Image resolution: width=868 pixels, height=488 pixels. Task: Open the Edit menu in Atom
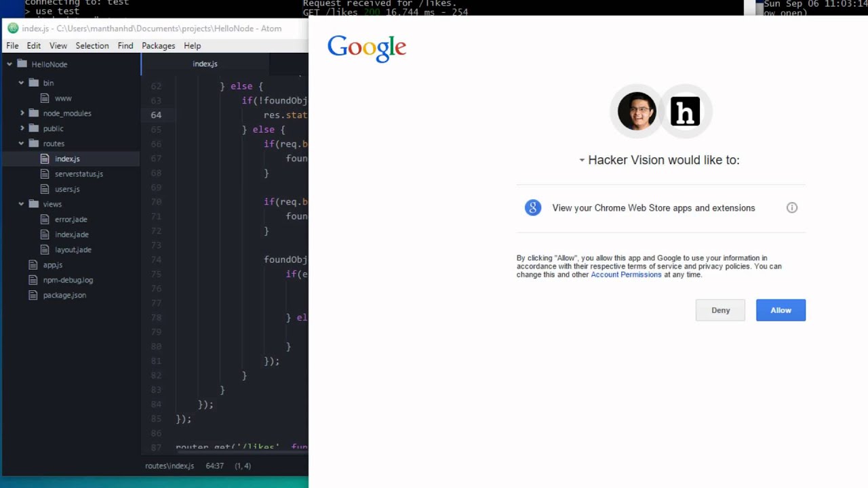(x=34, y=45)
